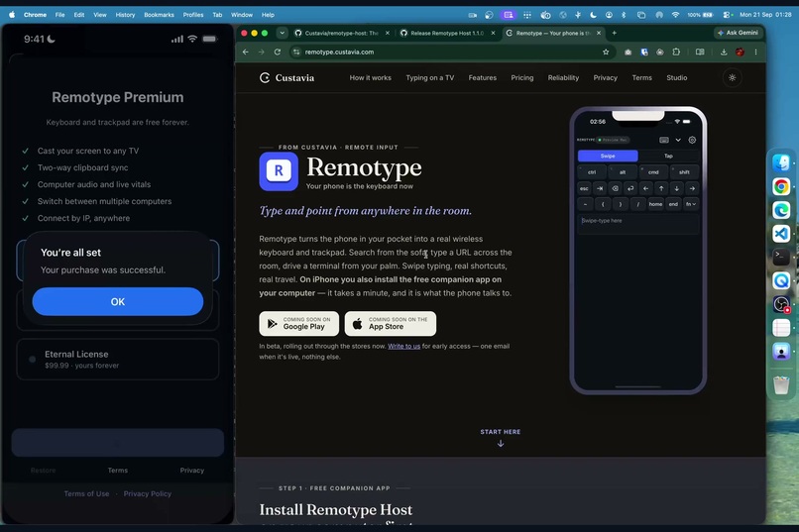This screenshot has width=799, height=532.
Task: Open Chrome downloads icon
Action: [724, 52]
